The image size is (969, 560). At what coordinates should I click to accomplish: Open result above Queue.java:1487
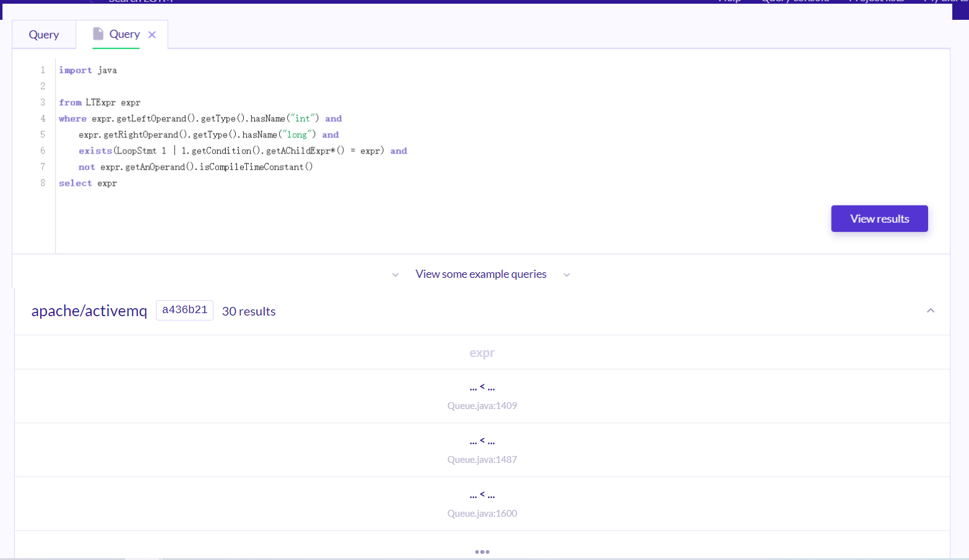click(482, 441)
